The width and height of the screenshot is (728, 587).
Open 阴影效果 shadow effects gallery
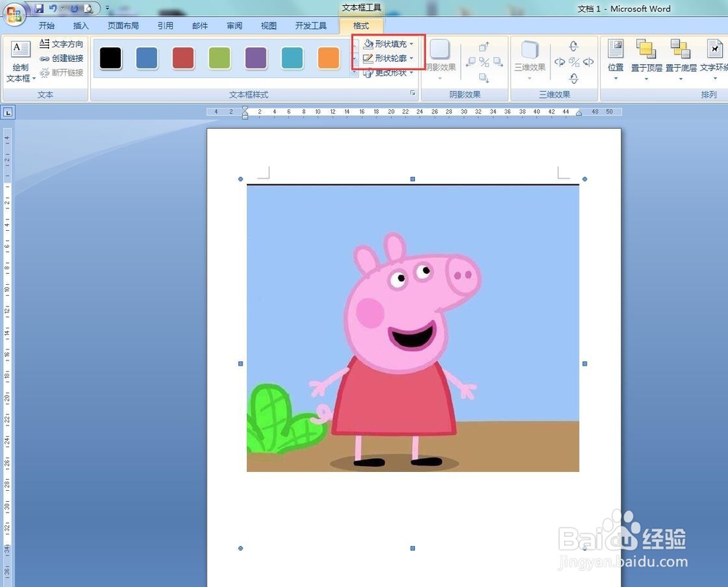tap(440, 60)
